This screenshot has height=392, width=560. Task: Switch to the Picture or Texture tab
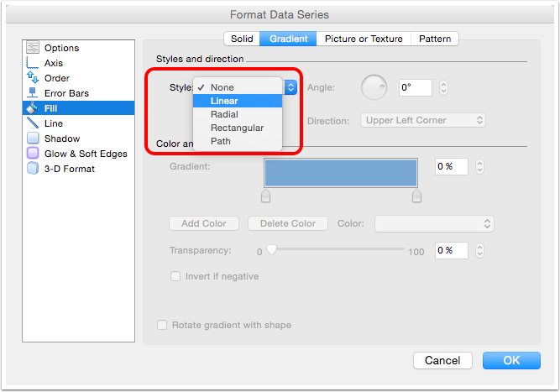pyautogui.click(x=364, y=39)
